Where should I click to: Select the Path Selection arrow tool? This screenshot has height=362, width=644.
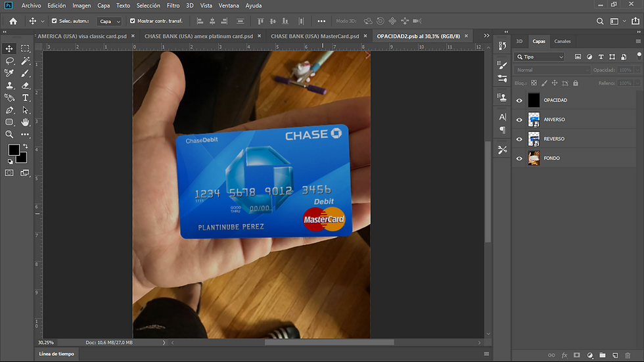coord(25,110)
